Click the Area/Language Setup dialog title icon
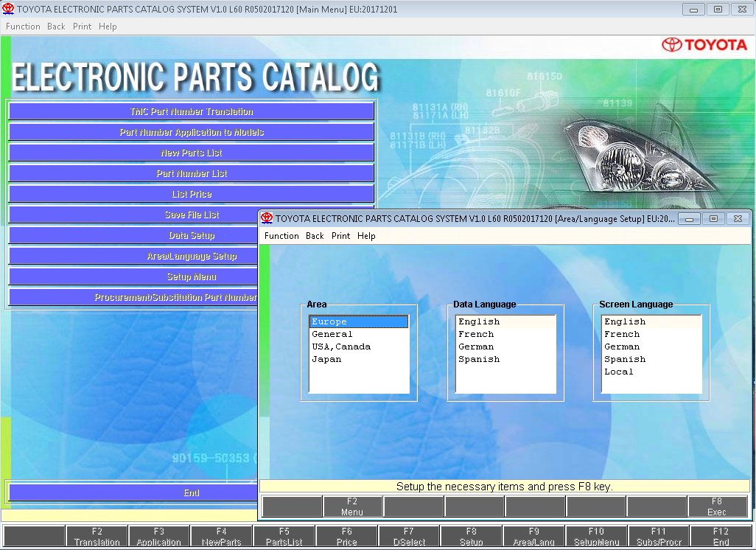 [267, 218]
